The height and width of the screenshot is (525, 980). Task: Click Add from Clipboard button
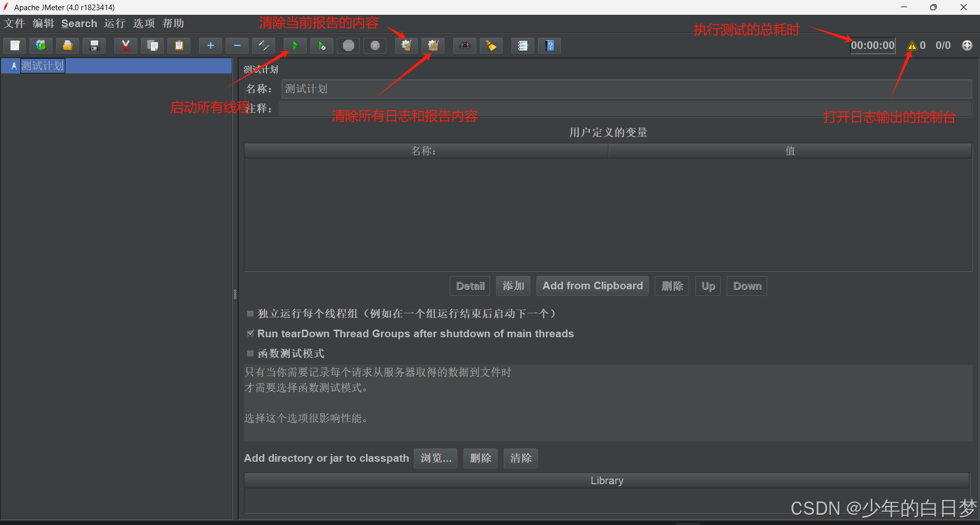(593, 286)
